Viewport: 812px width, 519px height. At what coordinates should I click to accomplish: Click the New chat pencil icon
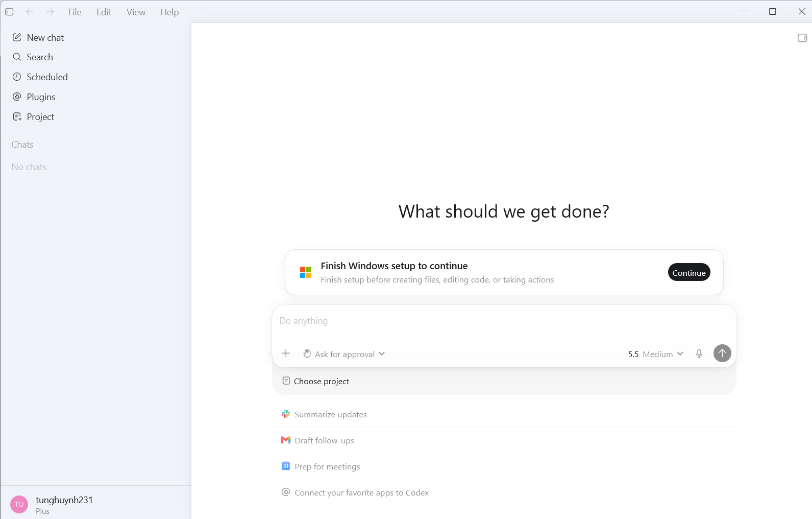pyautogui.click(x=17, y=37)
